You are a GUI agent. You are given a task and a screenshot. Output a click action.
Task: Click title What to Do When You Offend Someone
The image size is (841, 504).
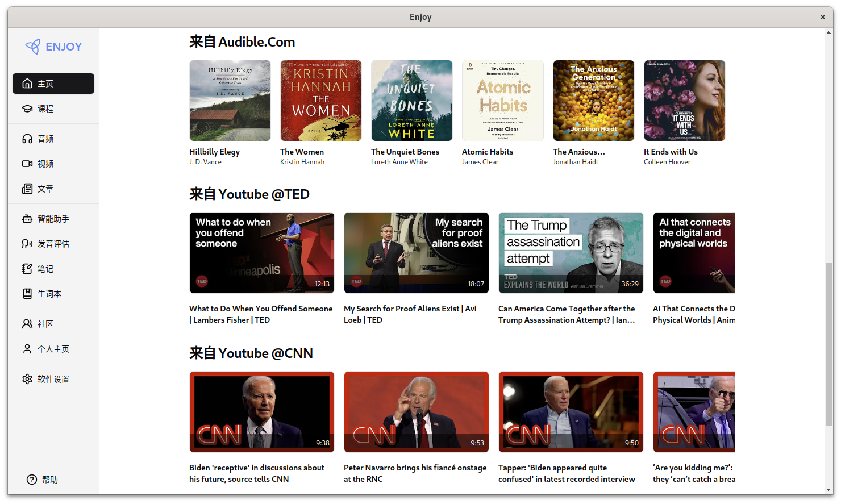click(261, 314)
